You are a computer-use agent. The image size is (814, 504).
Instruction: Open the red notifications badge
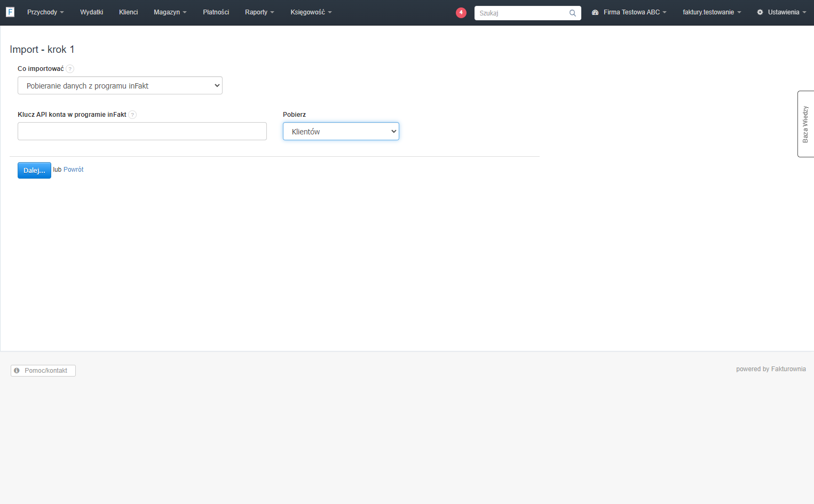pyautogui.click(x=461, y=12)
